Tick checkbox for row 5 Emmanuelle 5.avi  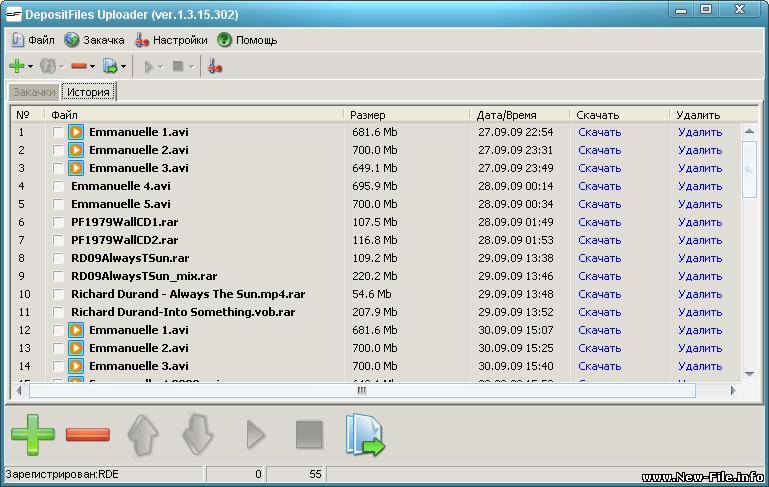[x=58, y=205]
